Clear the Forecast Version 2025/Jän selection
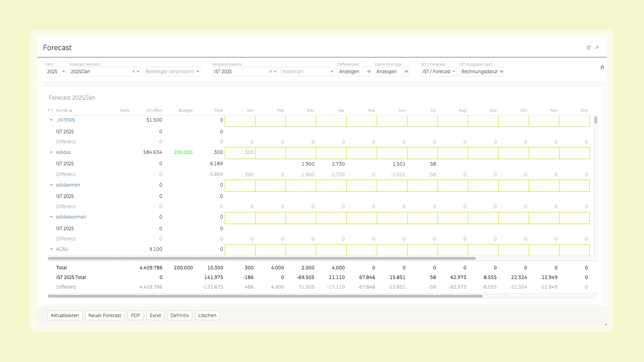Screen dimensions: 644x362 (x=133, y=71)
